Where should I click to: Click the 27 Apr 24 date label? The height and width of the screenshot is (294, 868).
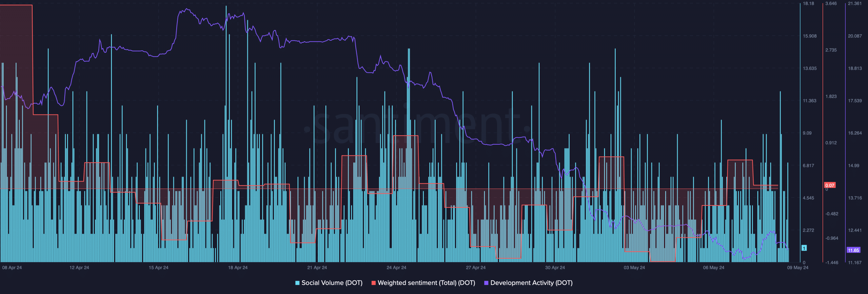pyautogui.click(x=476, y=268)
